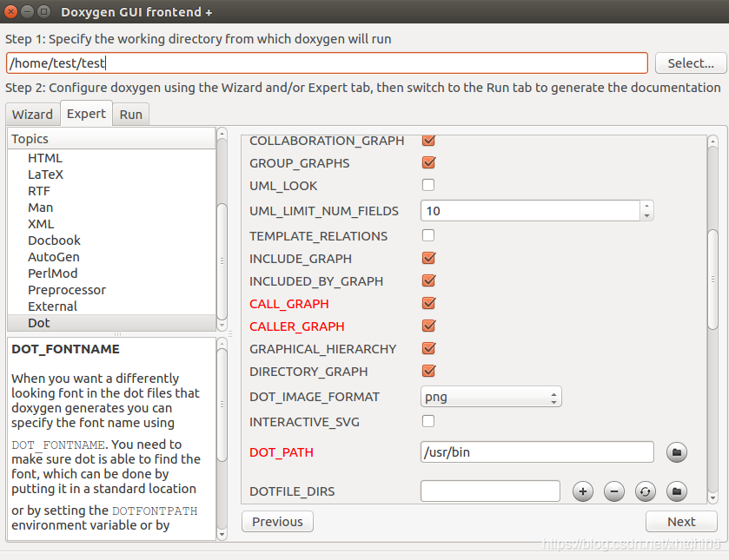
Task: Switch to the Wizard tab
Action: [x=32, y=115]
